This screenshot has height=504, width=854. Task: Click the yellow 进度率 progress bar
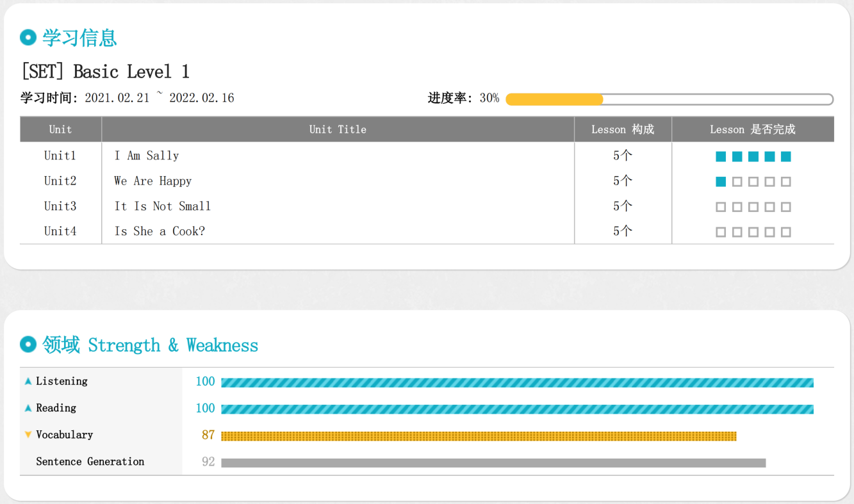[x=555, y=99]
